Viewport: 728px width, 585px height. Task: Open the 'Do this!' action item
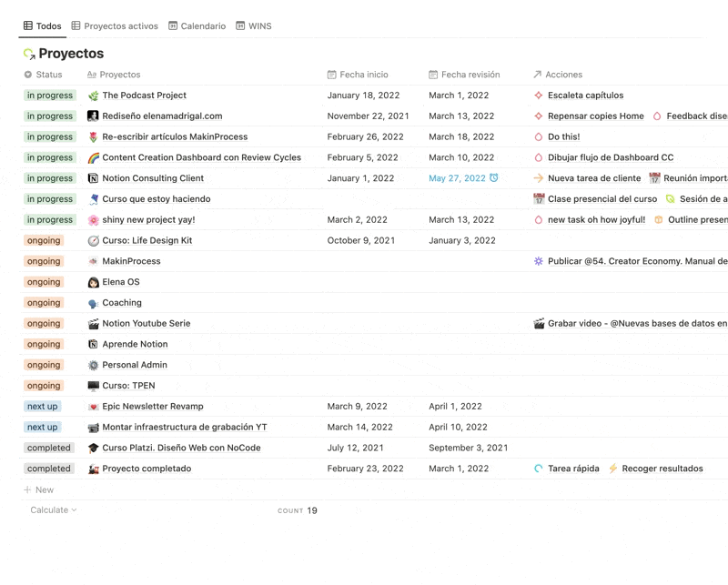point(565,136)
